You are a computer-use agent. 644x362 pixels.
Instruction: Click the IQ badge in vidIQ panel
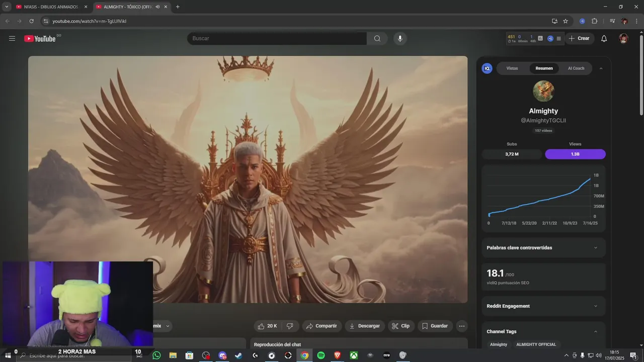click(487, 68)
